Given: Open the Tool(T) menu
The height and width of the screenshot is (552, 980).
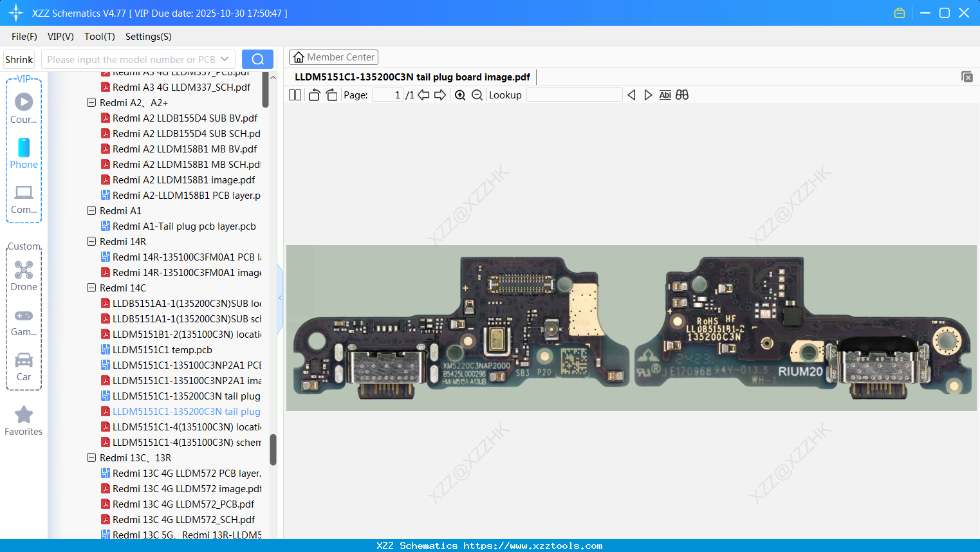Looking at the screenshot, I should coord(99,37).
